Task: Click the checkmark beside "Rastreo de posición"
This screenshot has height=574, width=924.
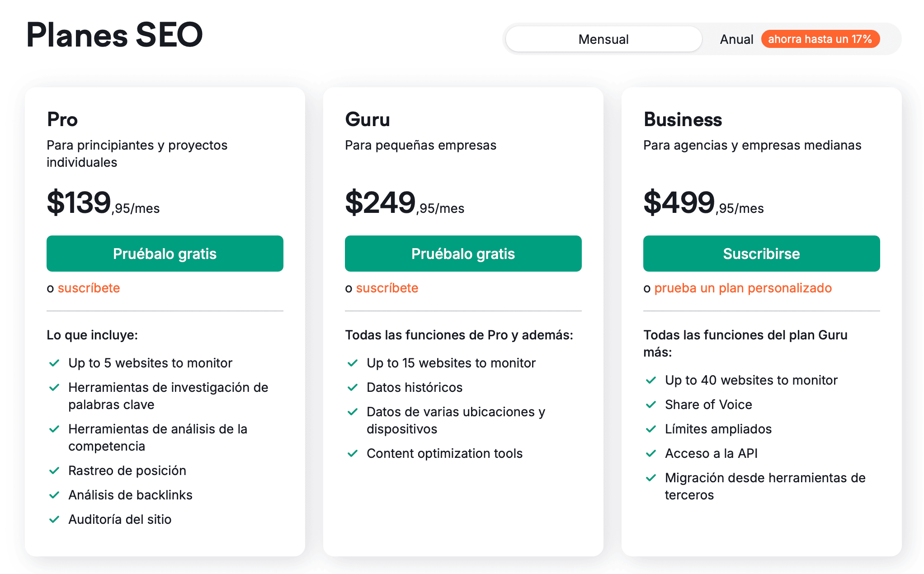Action: pyautogui.click(x=54, y=470)
